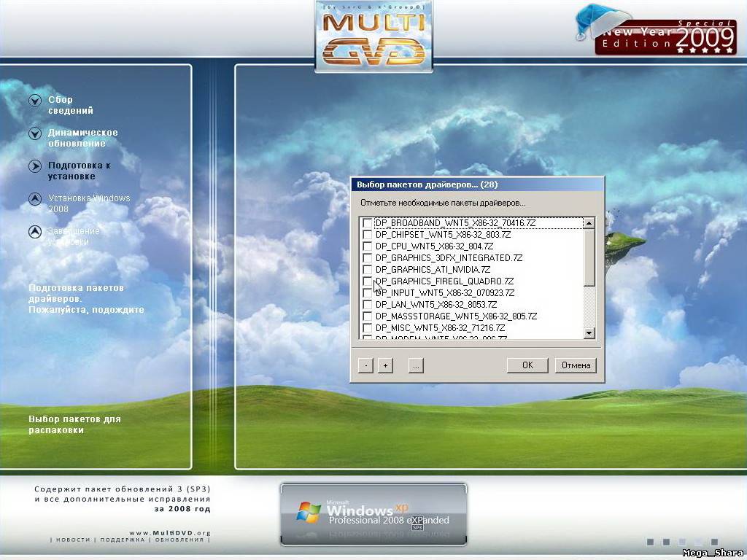This screenshot has width=747, height=560.
Task: Click the driver list scroll up arrow
Action: tap(589, 223)
